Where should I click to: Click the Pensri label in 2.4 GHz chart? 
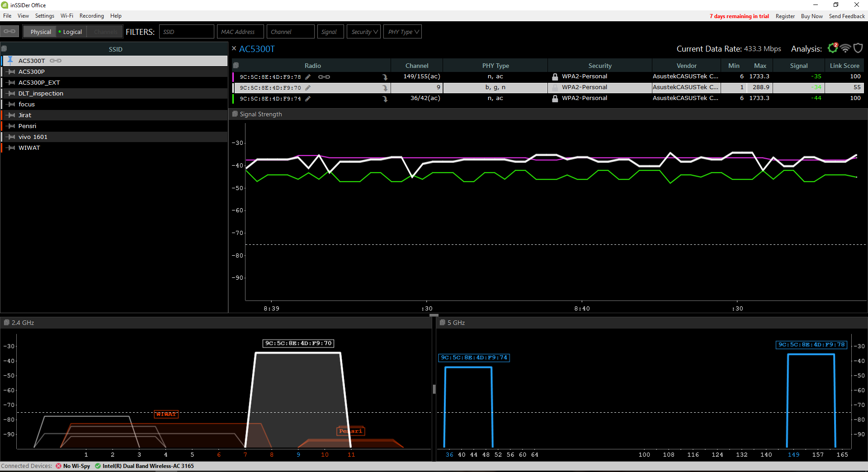(351, 431)
